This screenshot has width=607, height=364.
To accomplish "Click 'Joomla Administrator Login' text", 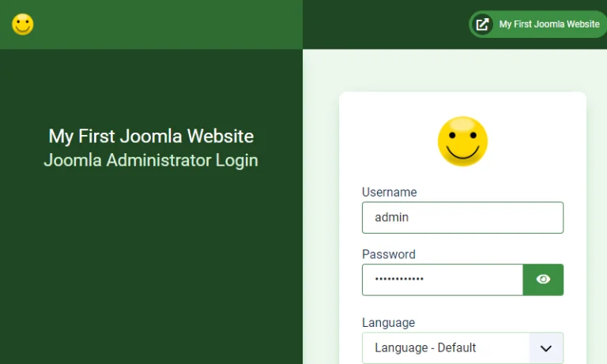I will 151,160.
